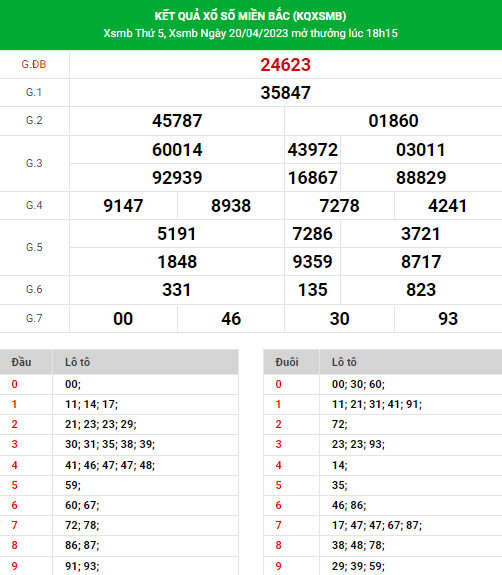This screenshot has width=502, height=575.
Task: Click the KQXSMB title header
Action: tap(250, 16)
